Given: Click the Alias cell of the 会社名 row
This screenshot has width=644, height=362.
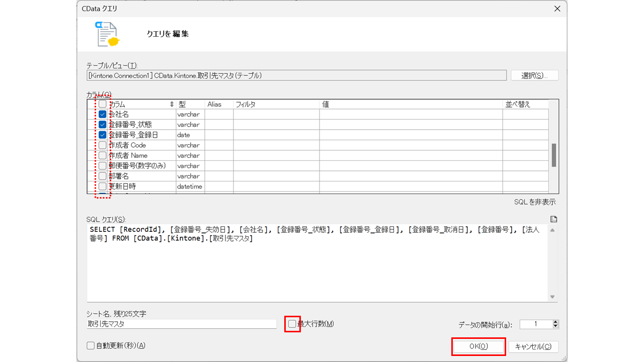Looking at the screenshot, I should coord(219,114).
